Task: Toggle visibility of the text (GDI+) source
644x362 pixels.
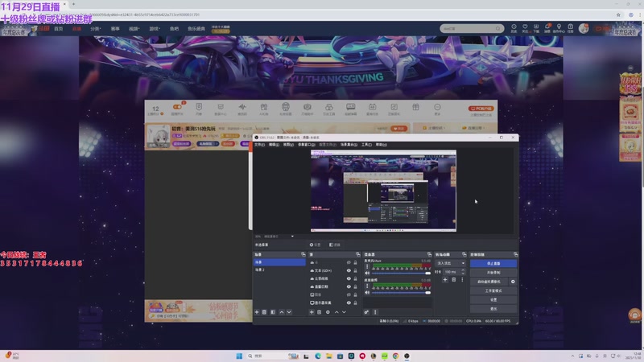Action: [x=349, y=271]
